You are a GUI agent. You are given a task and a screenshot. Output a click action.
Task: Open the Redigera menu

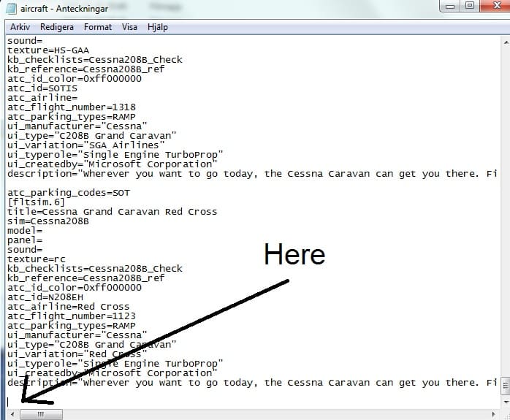pyautogui.click(x=57, y=27)
